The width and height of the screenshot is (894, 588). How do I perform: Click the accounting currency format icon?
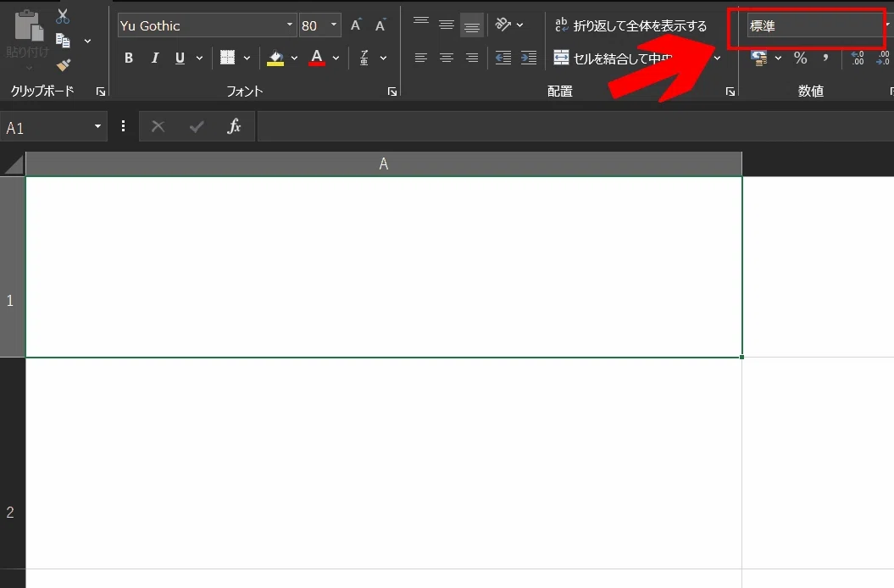click(759, 58)
